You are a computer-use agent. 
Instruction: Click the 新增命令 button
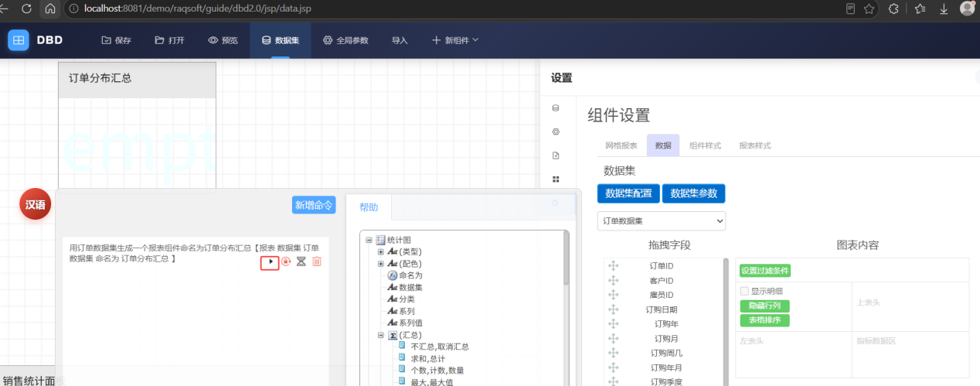(x=314, y=205)
